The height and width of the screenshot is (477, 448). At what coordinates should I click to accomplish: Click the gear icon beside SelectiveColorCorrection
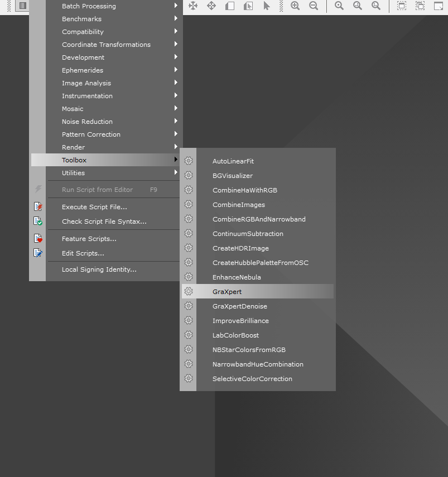(189, 378)
